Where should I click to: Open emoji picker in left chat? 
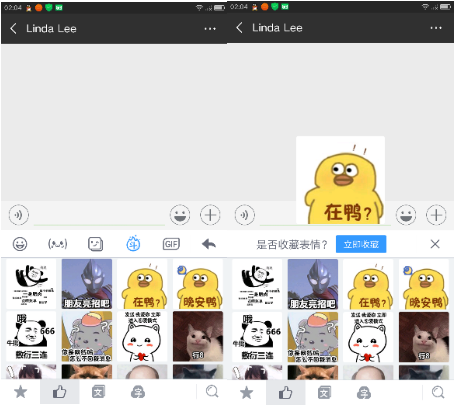(x=180, y=215)
